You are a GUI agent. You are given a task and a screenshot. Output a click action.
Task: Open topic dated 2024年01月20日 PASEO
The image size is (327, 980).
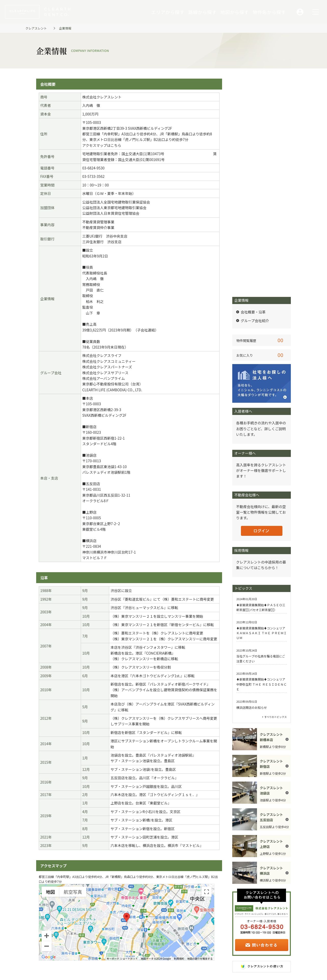click(x=261, y=607)
